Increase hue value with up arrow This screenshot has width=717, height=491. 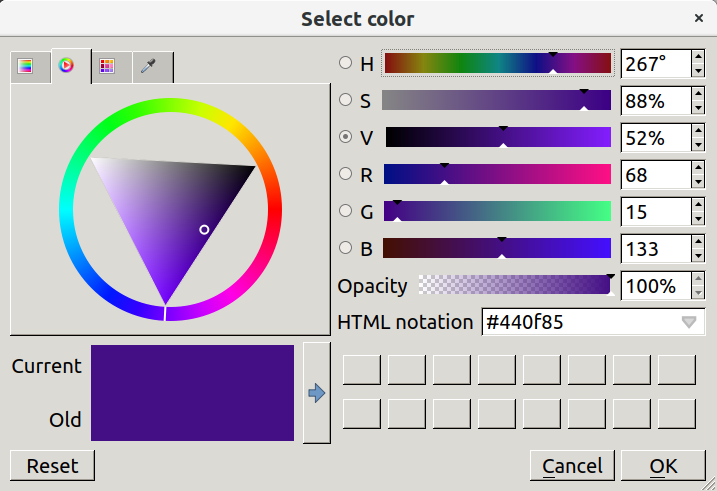(x=698, y=57)
